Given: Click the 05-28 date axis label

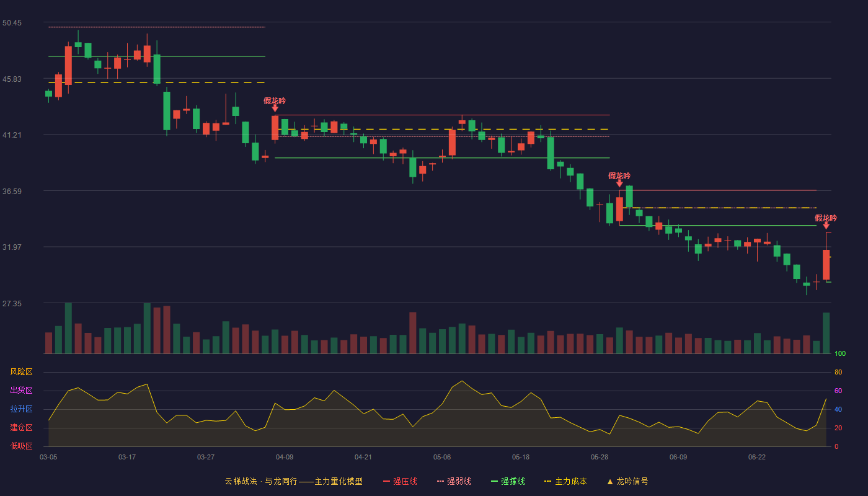Looking at the screenshot, I should pyautogui.click(x=600, y=457).
